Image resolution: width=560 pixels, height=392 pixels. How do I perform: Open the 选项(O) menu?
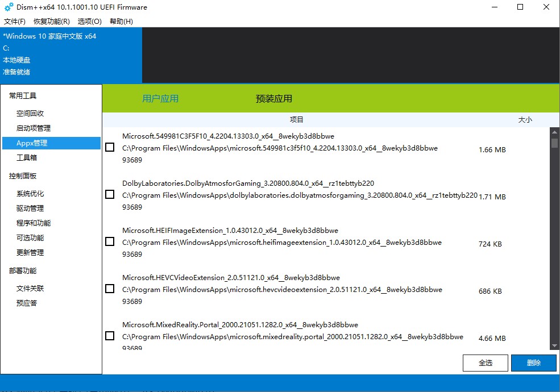pos(89,22)
